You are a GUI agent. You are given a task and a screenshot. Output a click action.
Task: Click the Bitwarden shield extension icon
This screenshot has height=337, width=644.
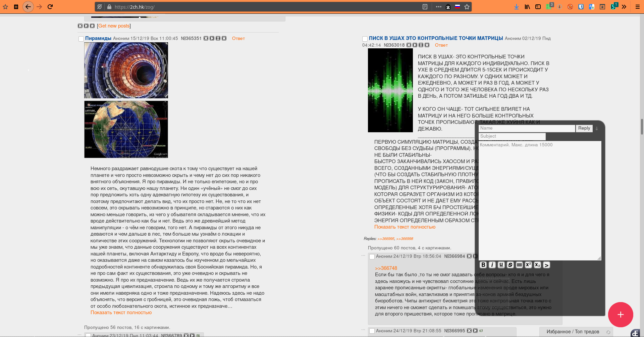point(581,7)
